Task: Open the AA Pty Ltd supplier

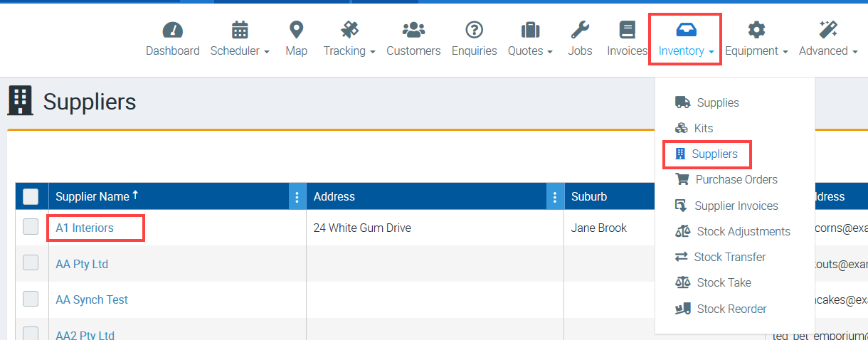Action: [82, 264]
